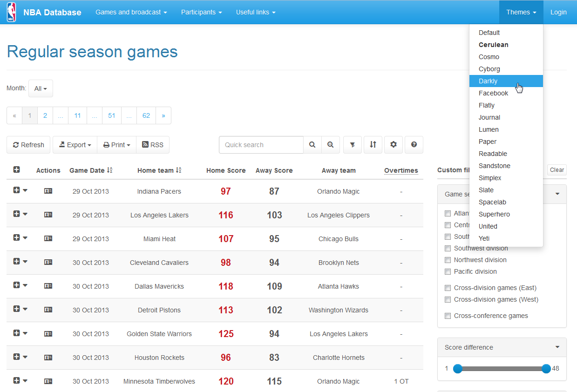
Task: Click the view card icon for Indiana Pacers
Action: coord(48,191)
